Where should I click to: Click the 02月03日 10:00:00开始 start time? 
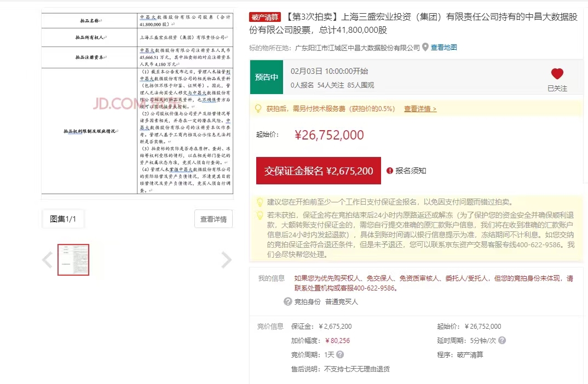(329, 71)
